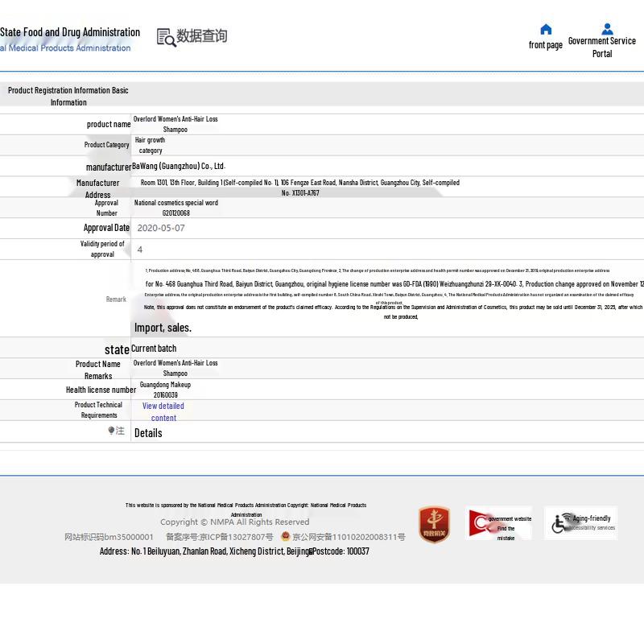Click the police badge beside 京公网安备
This screenshot has width=644, height=644.
[286, 537]
